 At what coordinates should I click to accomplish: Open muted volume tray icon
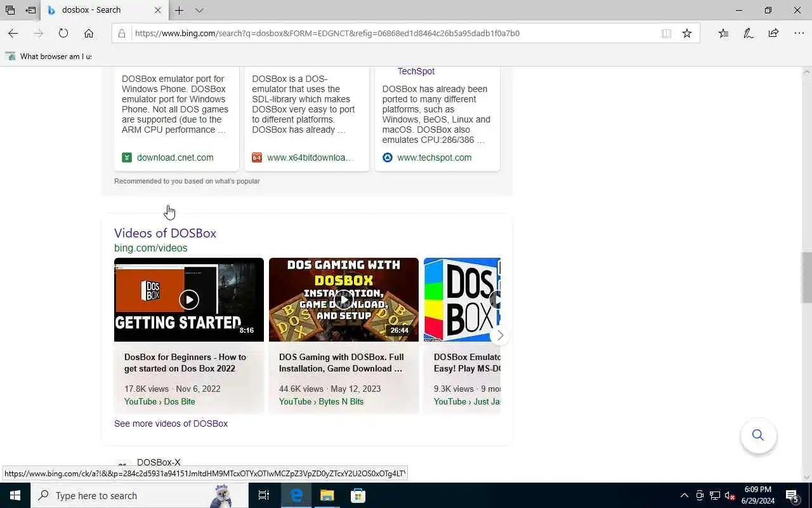point(730,495)
